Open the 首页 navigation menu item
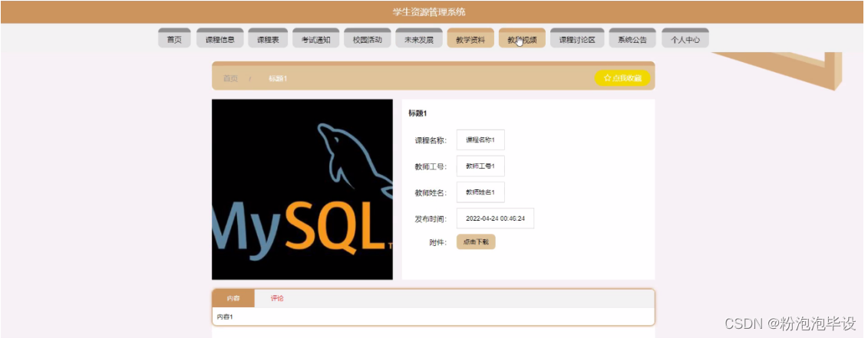This screenshot has width=868, height=338. click(174, 39)
